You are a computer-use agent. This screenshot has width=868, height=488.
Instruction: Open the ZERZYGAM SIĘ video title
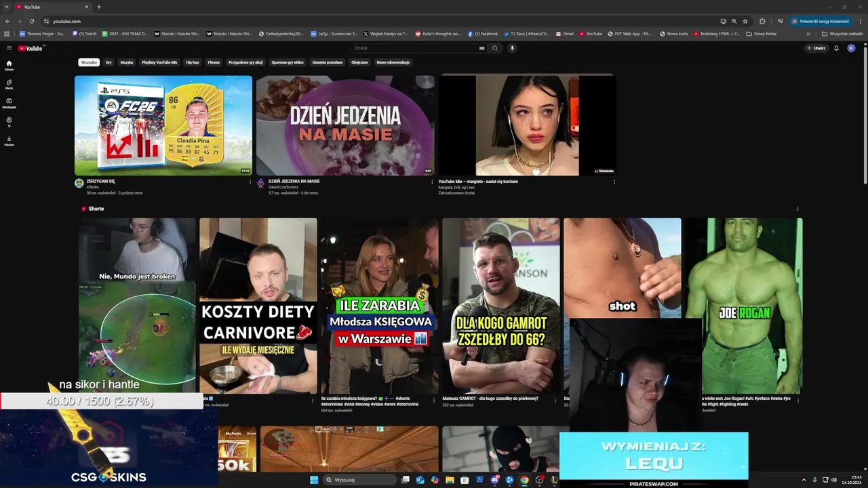coord(100,181)
